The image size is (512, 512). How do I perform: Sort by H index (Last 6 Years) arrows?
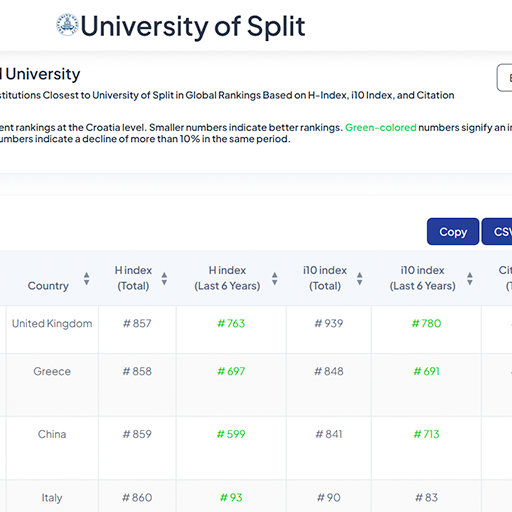[x=274, y=278]
